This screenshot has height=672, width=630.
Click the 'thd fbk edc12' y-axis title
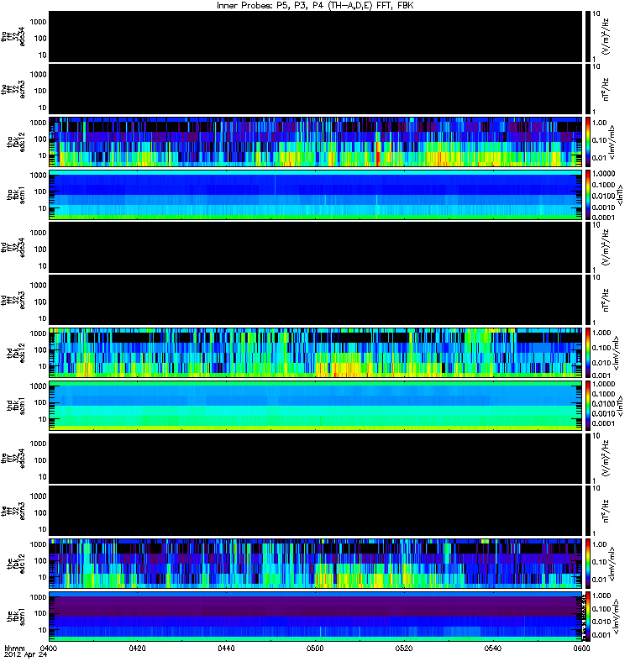pos(16,353)
